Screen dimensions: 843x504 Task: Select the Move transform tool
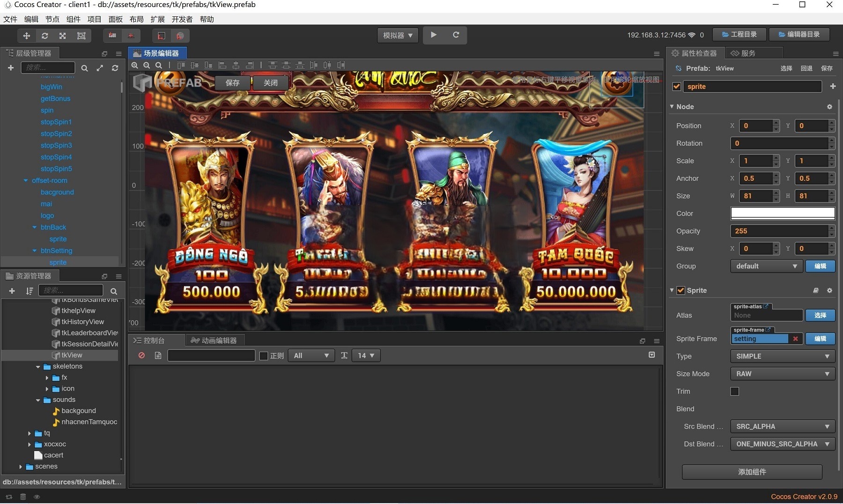[27, 36]
